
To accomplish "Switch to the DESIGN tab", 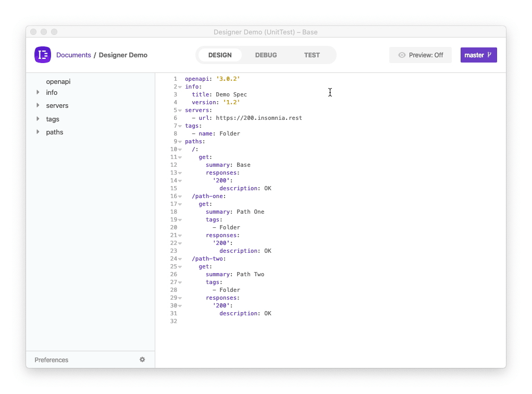I will click(x=220, y=55).
